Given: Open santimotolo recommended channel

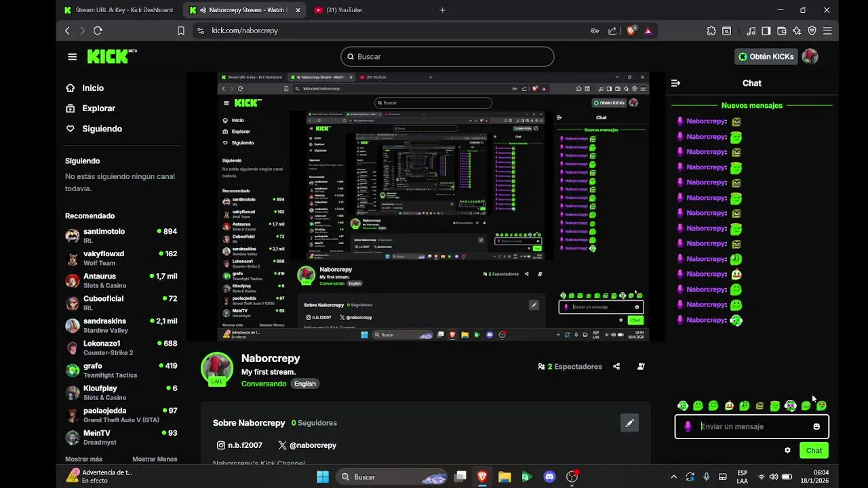Looking at the screenshot, I should (121, 236).
